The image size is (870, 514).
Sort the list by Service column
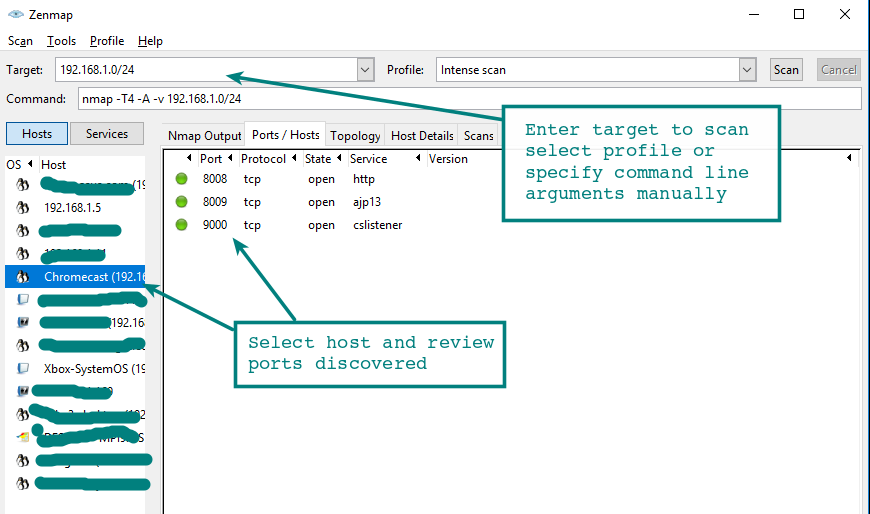click(x=368, y=159)
